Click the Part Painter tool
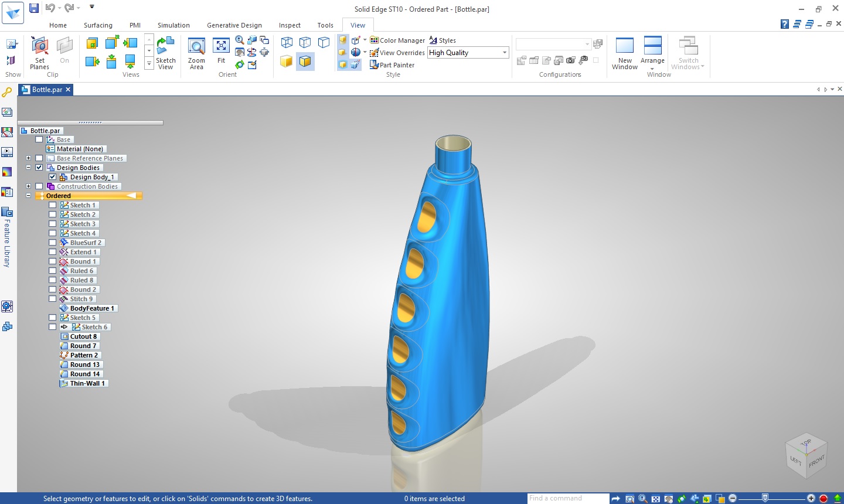 point(392,65)
